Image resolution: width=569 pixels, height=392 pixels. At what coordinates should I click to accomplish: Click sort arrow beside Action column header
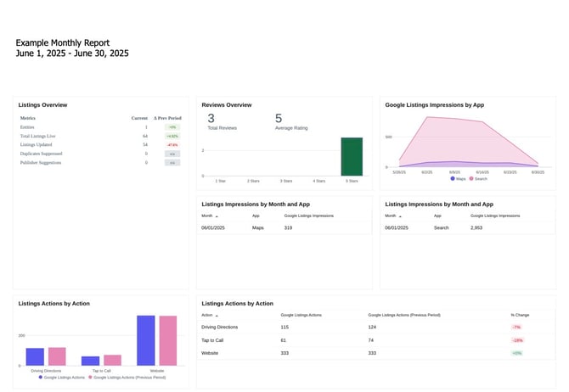click(x=217, y=315)
